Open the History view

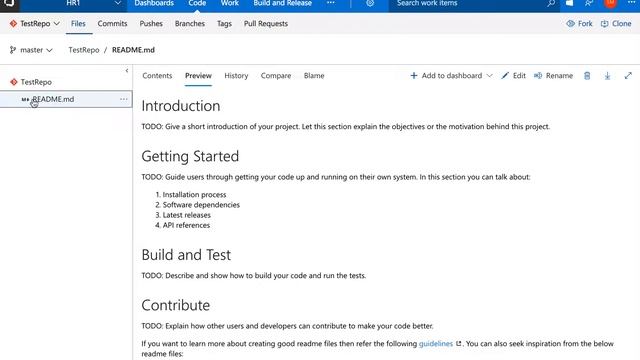236,76
